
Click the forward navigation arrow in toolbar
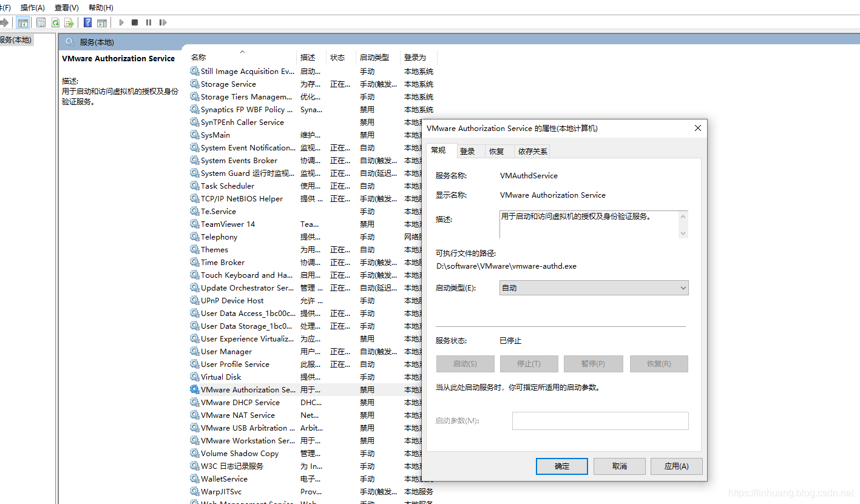pyautogui.click(x=4, y=22)
